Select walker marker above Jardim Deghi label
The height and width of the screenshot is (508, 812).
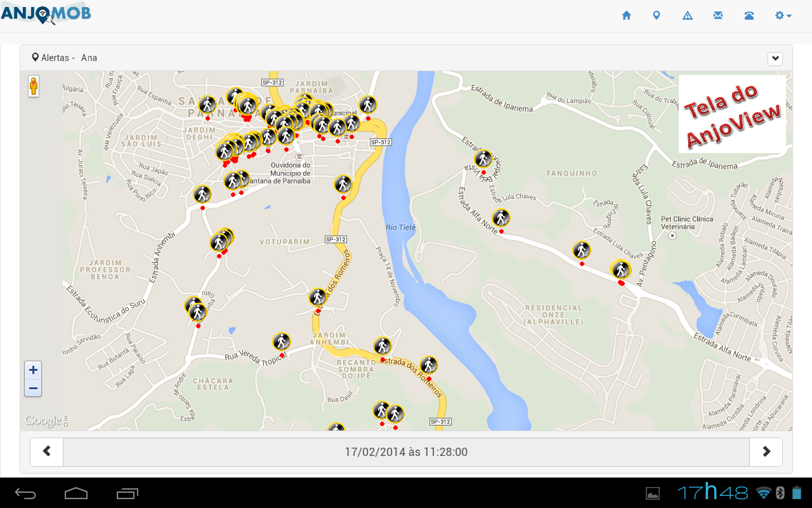pos(207,105)
